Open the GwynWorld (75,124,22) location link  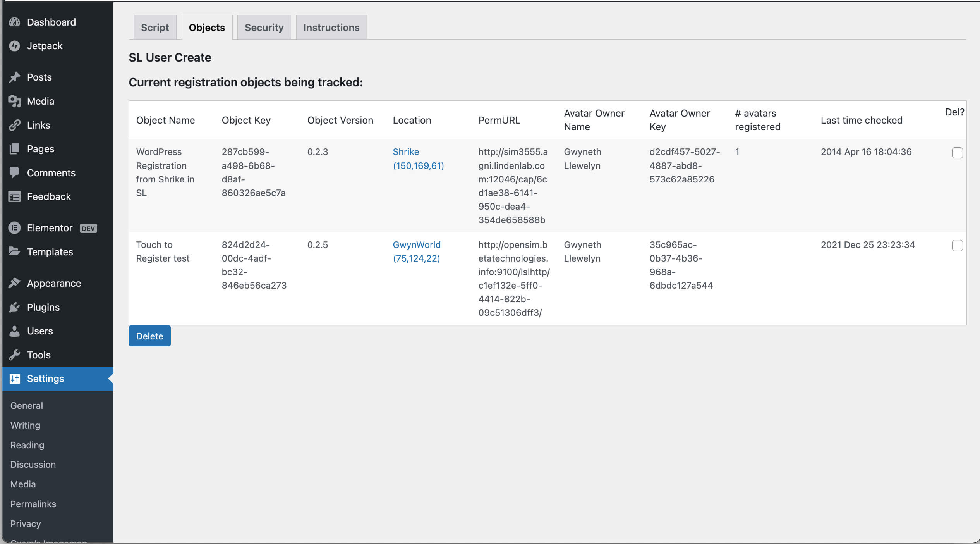point(417,251)
